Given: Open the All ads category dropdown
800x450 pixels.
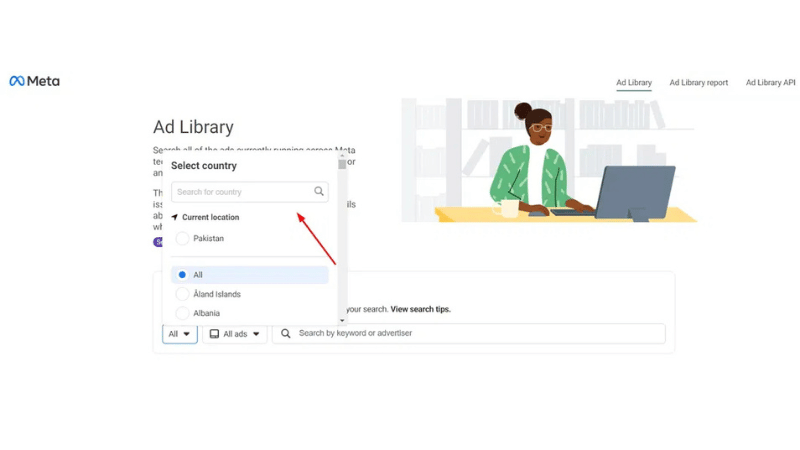Looking at the screenshot, I should 235,334.
